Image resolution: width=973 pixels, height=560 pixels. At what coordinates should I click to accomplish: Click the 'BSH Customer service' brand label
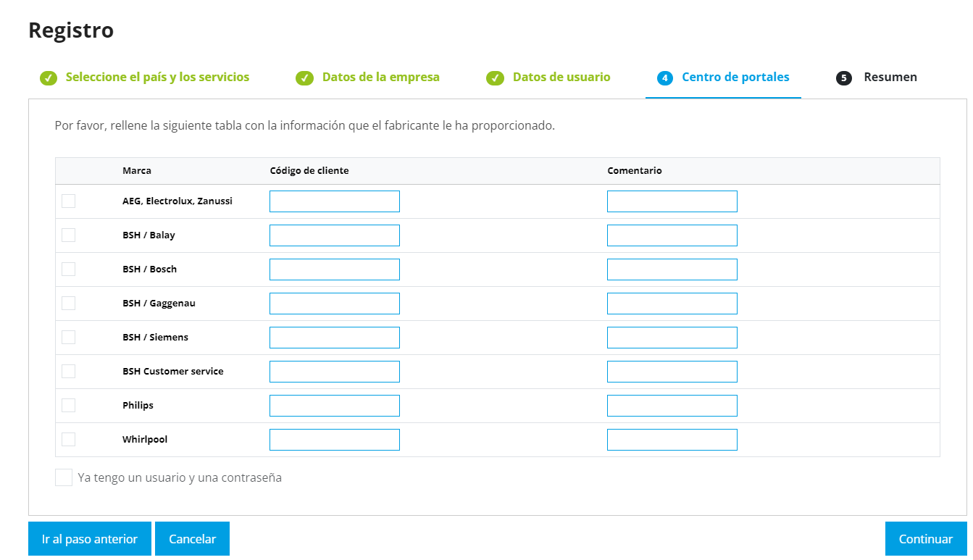click(x=173, y=372)
